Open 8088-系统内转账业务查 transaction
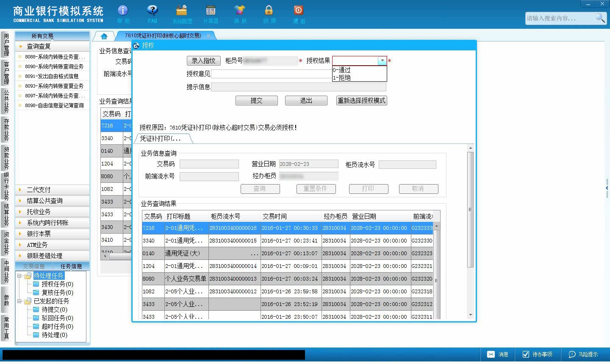This screenshot has width=610, height=364. coord(53,57)
